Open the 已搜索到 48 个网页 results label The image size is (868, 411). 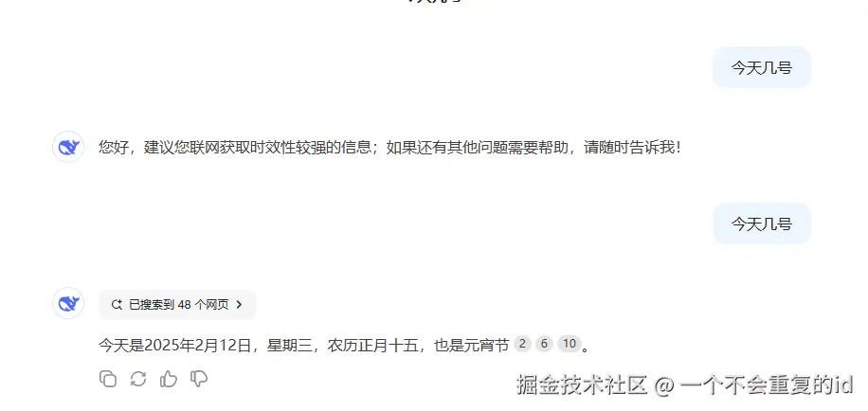(179, 305)
